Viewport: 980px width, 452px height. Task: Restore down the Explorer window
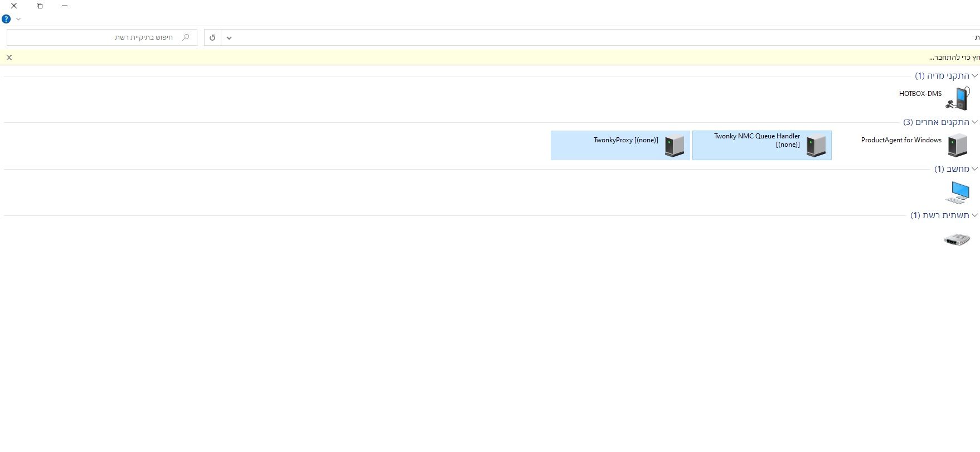click(40, 6)
